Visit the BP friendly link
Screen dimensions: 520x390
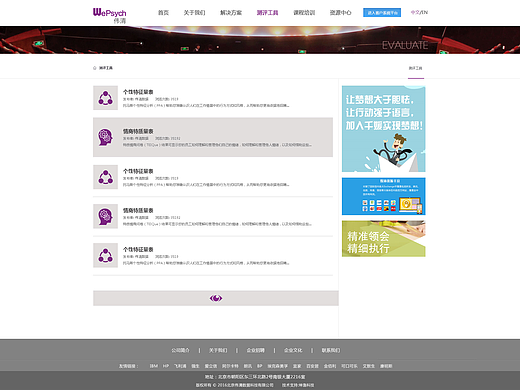point(260,366)
